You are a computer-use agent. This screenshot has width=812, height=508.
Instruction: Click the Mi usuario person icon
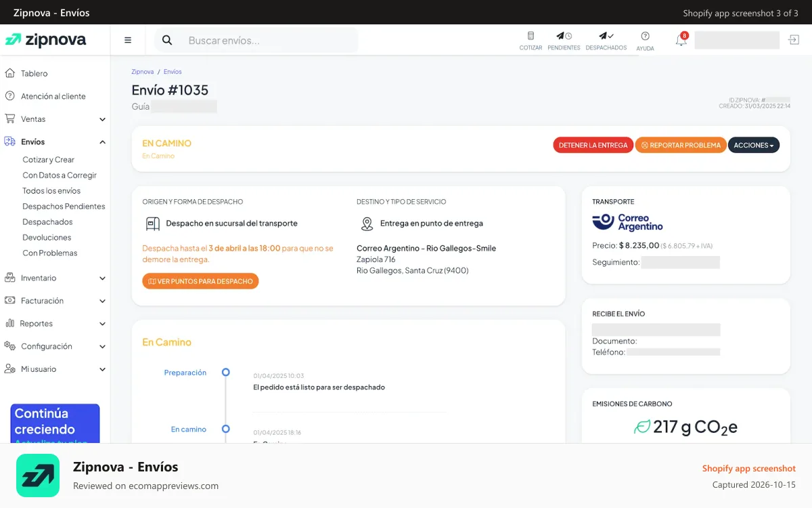[x=10, y=369]
